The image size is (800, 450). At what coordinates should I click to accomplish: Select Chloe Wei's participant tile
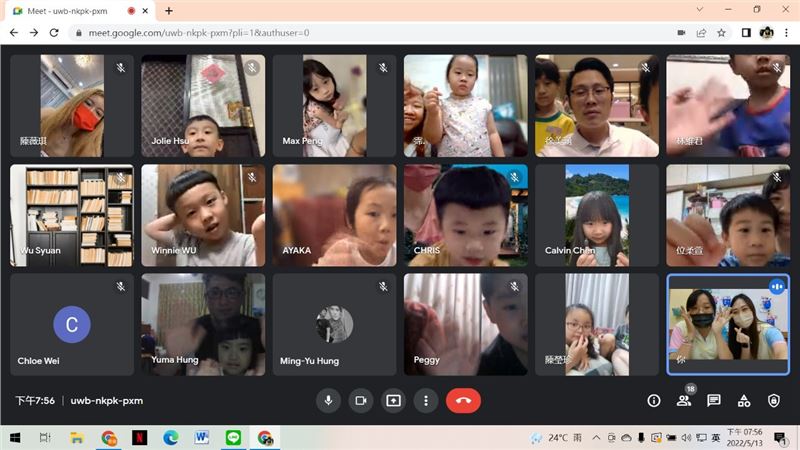[72, 325]
